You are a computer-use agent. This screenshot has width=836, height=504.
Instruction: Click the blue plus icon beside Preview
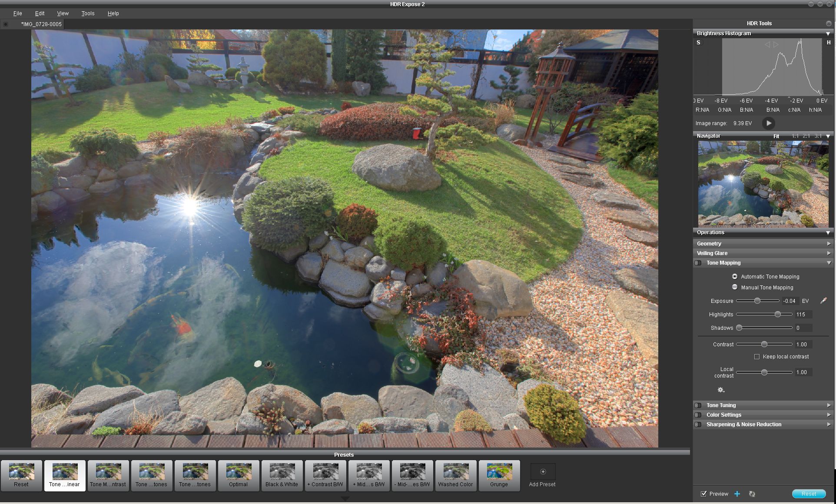[737, 494]
